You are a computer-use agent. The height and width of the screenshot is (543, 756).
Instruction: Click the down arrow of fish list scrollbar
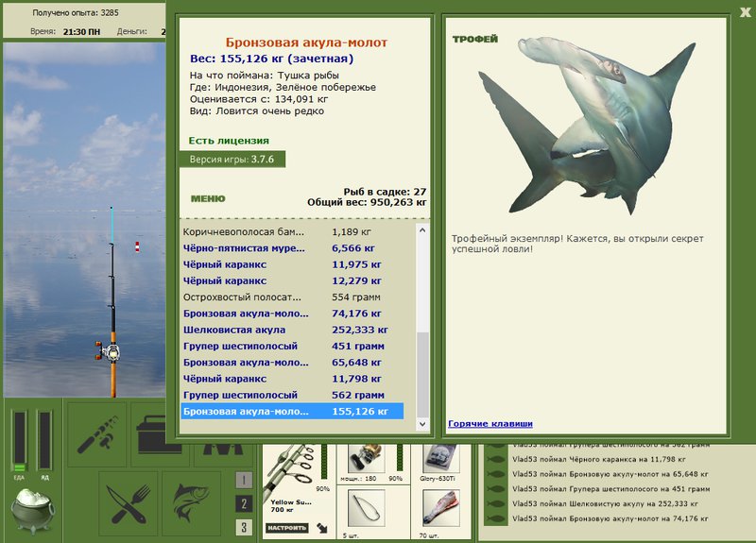[x=422, y=424]
